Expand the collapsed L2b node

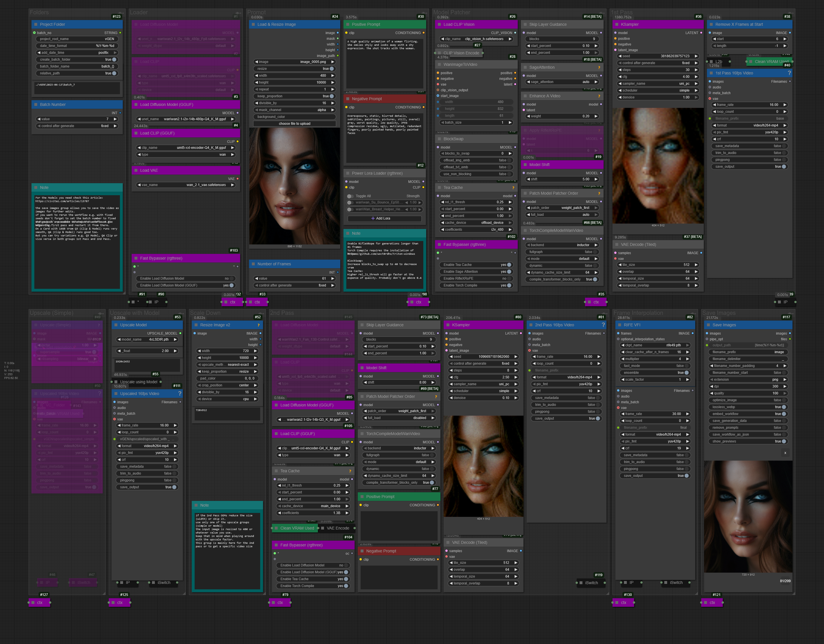coord(711,62)
